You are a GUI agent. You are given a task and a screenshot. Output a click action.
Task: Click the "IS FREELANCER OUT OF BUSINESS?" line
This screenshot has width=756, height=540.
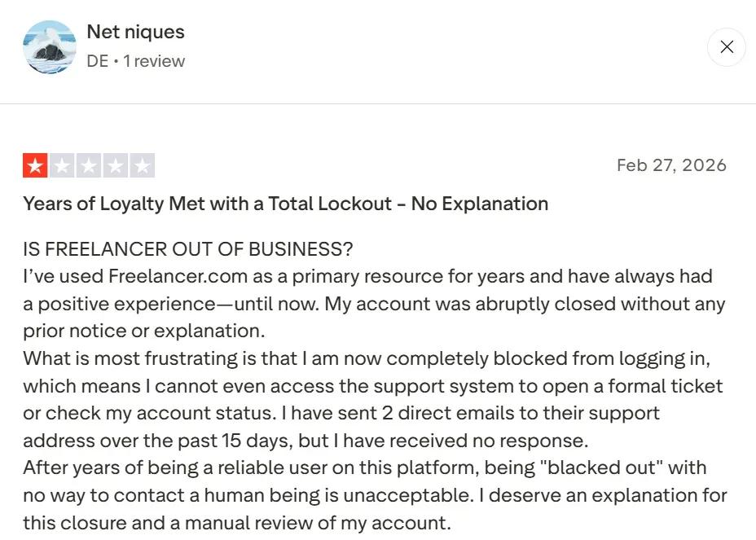click(187, 248)
